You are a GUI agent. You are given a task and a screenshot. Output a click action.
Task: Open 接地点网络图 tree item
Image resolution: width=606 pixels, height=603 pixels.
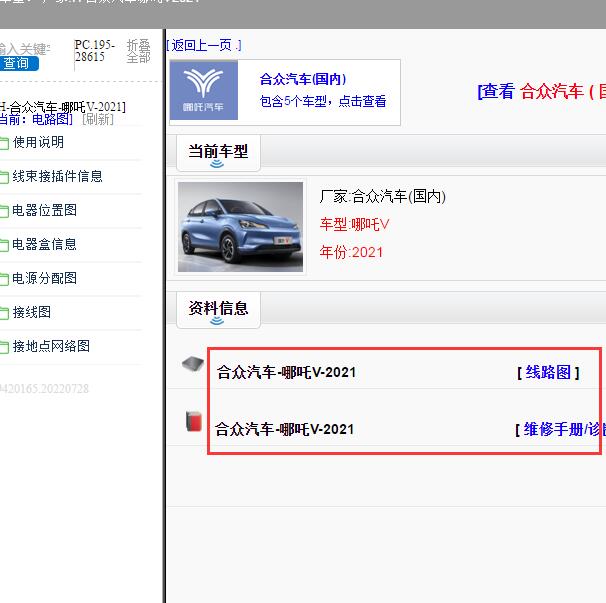click(51, 346)
